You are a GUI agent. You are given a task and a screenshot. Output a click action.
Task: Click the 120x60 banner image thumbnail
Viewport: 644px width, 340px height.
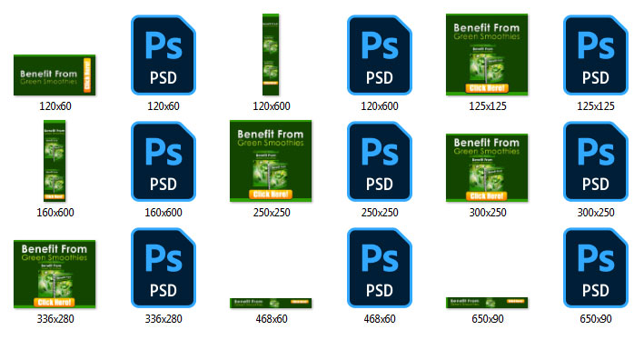(54, 75)
